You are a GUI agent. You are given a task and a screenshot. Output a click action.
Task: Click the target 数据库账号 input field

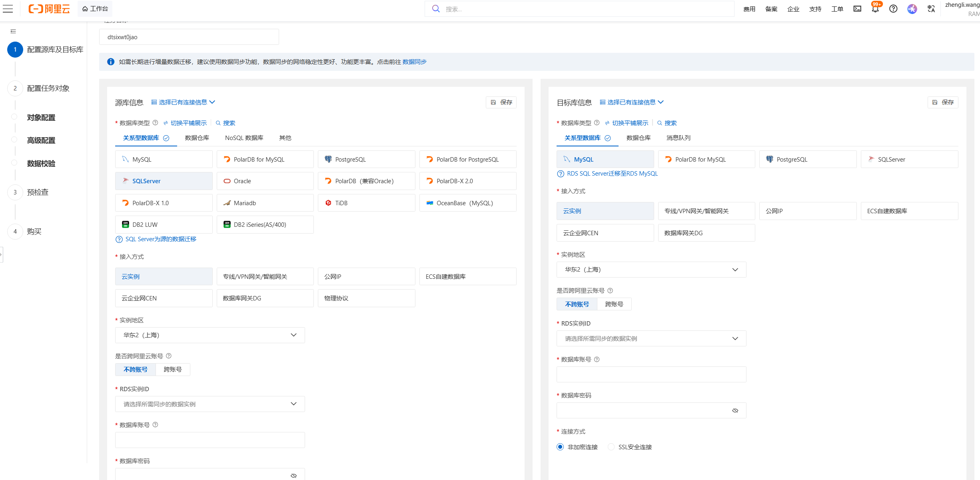[651, 374]
